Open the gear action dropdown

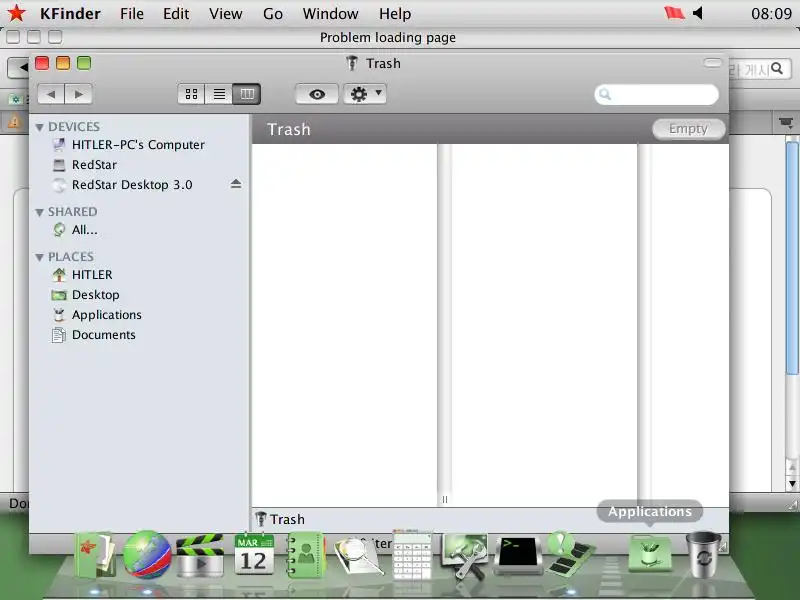click(x=365, y=94)
